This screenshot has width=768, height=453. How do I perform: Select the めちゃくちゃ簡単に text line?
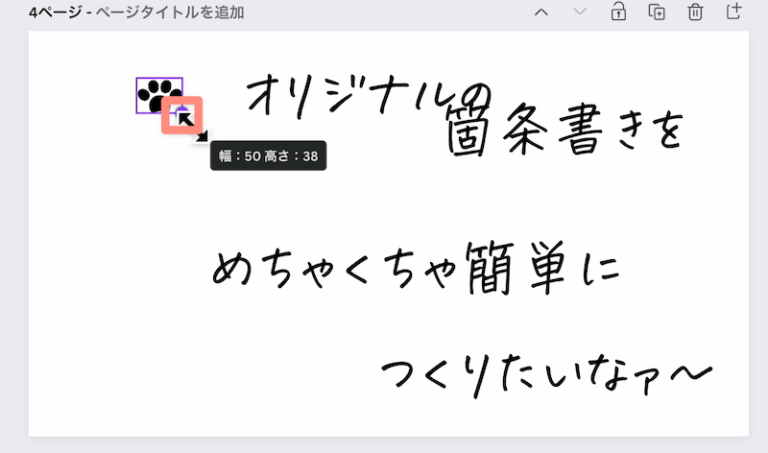click(x=416, y=268)
